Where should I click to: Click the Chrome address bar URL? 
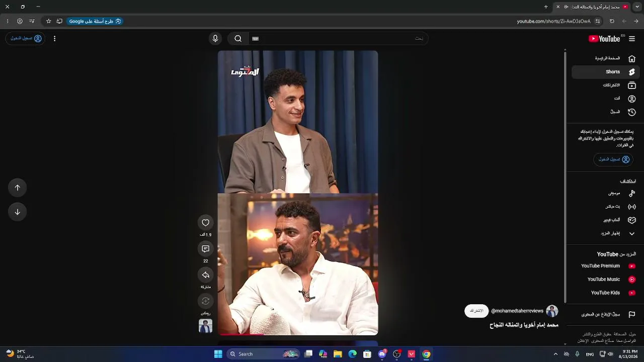click(x=553, y=21)
